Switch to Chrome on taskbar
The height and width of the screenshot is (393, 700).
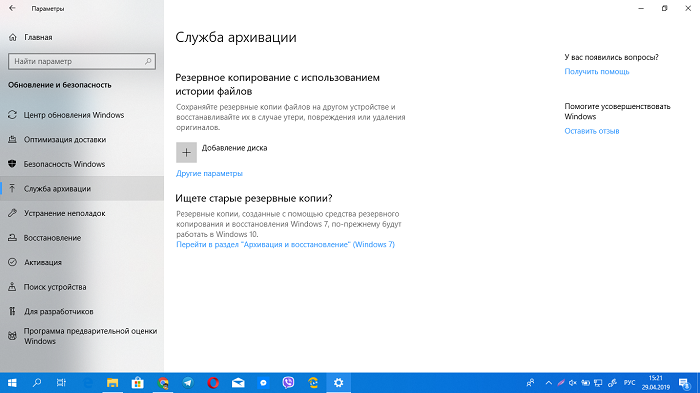pyautogui.click(x=163, y=383)
